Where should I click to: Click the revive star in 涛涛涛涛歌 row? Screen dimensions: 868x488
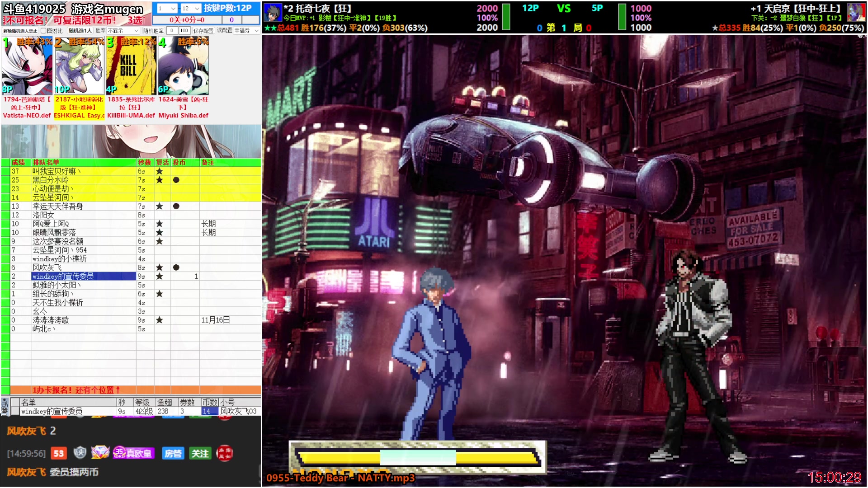160,320
